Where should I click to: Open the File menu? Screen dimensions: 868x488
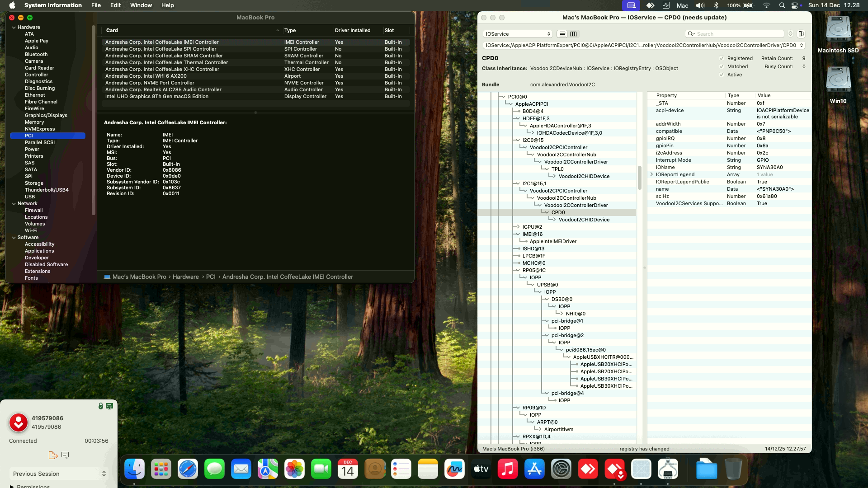point(96,5)
